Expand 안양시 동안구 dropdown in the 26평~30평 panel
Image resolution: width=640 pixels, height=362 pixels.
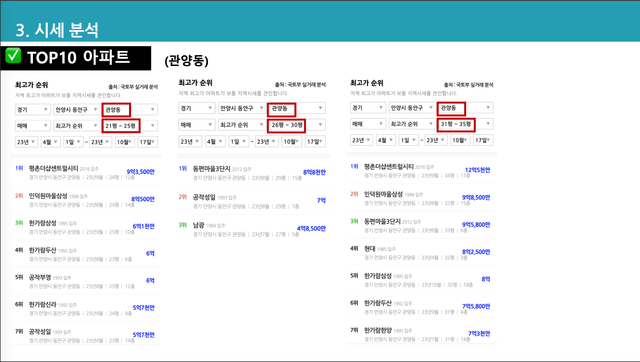(241, 108)
